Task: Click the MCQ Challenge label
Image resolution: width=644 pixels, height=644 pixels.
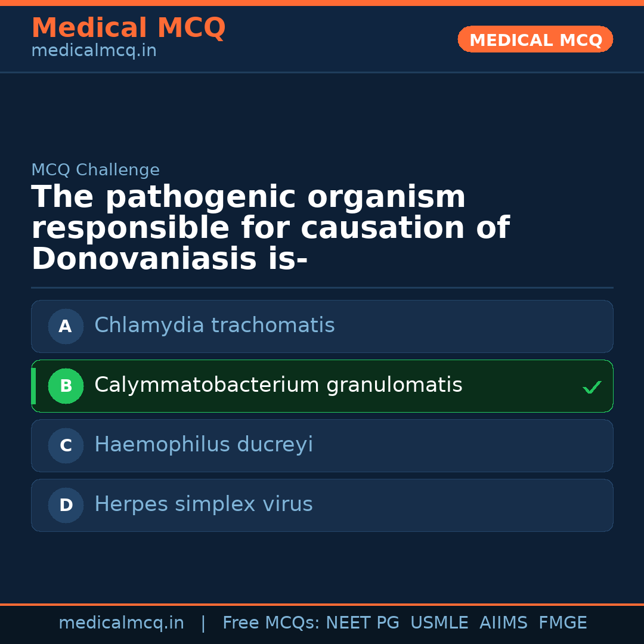Action: pos(95,170)
